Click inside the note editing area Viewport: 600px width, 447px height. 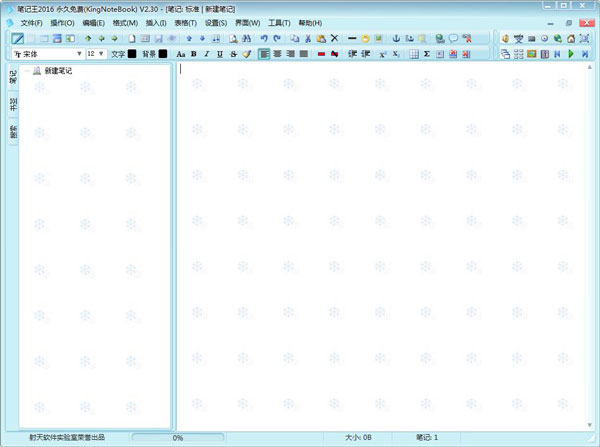[381, 246]
